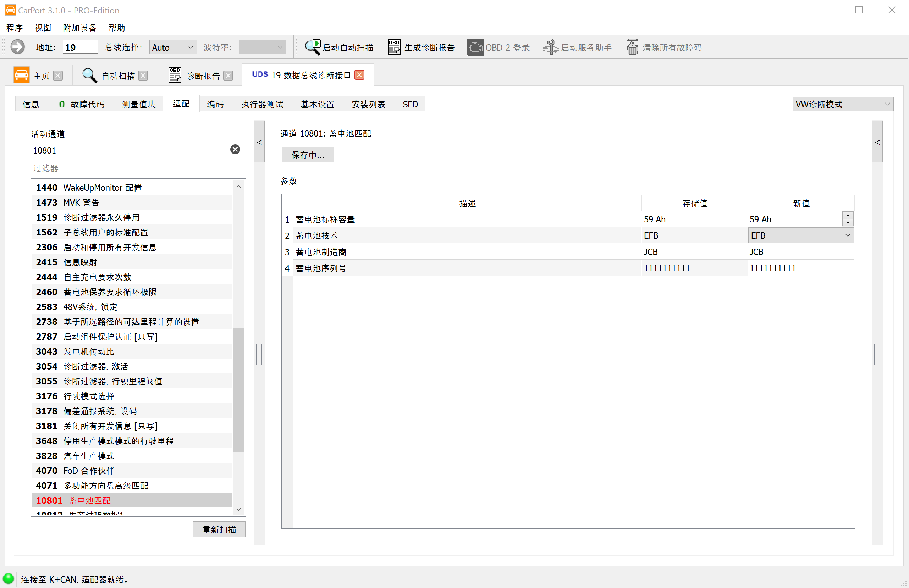Close the UDS 19 diagnostic interface tab

[x=359, y=75]
